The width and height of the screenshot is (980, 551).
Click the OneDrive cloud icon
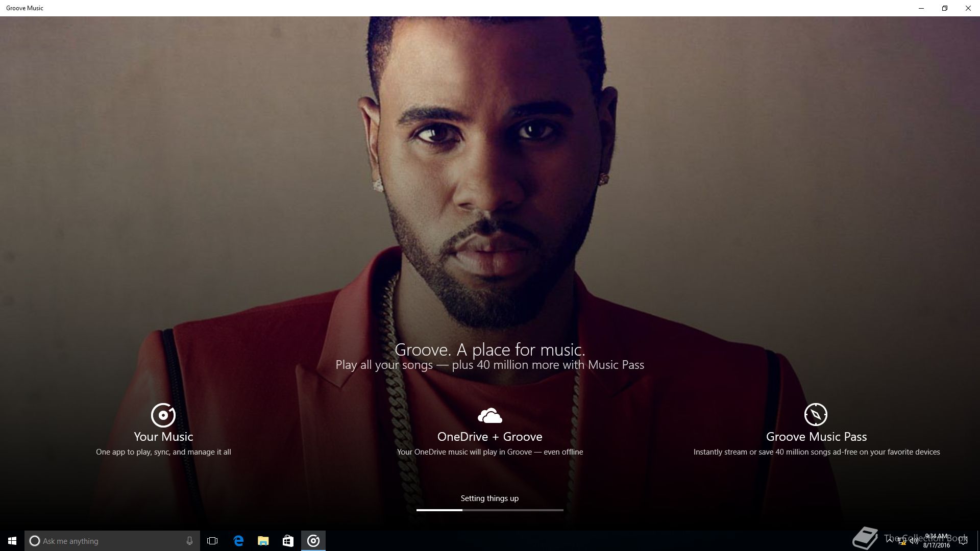point(490,416)
